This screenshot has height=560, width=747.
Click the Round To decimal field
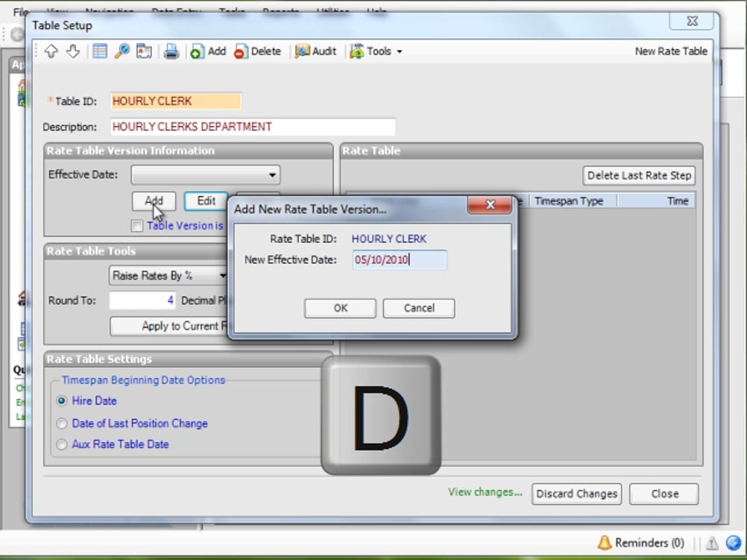[x=142, y=300]
